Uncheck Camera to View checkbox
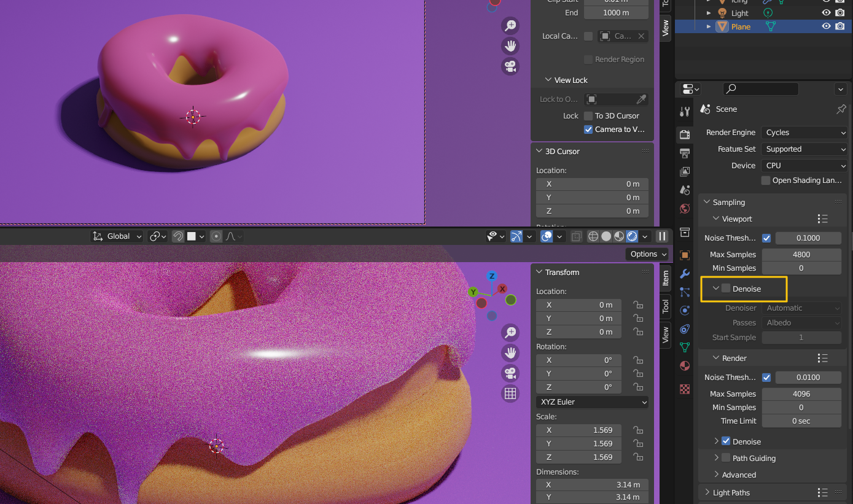 coord(588,129)
